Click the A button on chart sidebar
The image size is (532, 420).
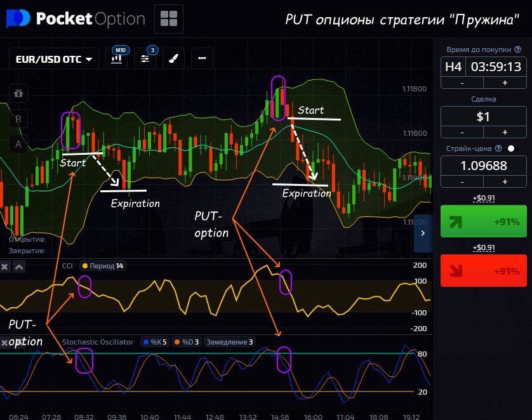pos(18,144)
